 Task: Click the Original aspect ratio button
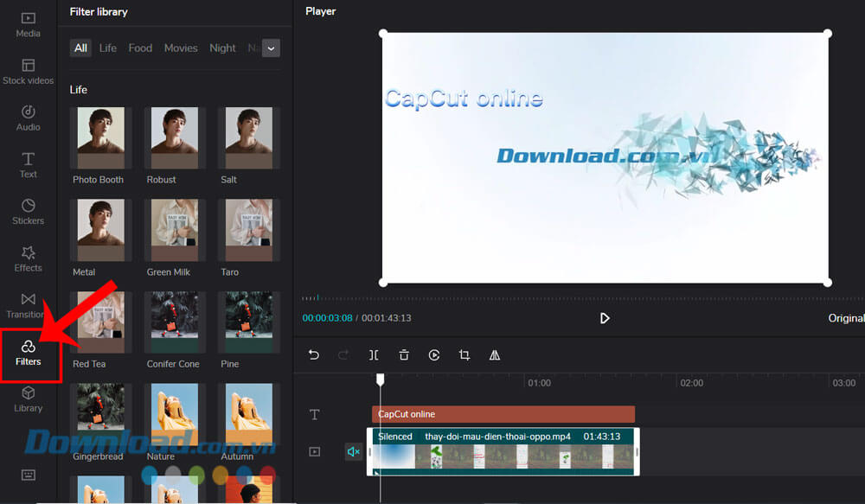[845, 318]
